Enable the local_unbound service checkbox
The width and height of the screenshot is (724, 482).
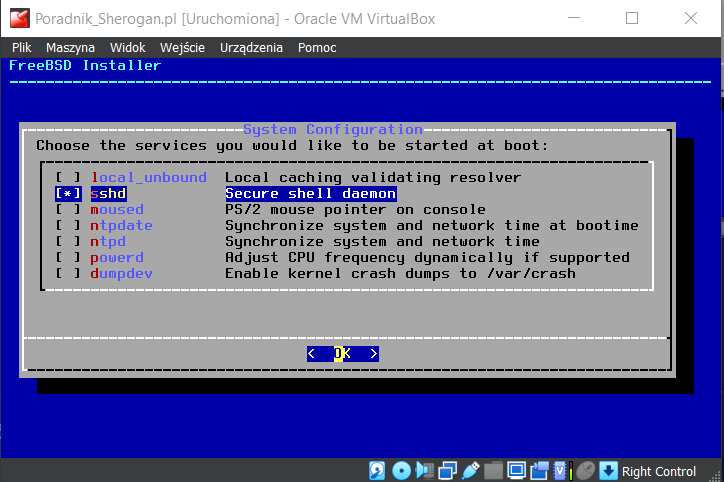click(68, 178)
